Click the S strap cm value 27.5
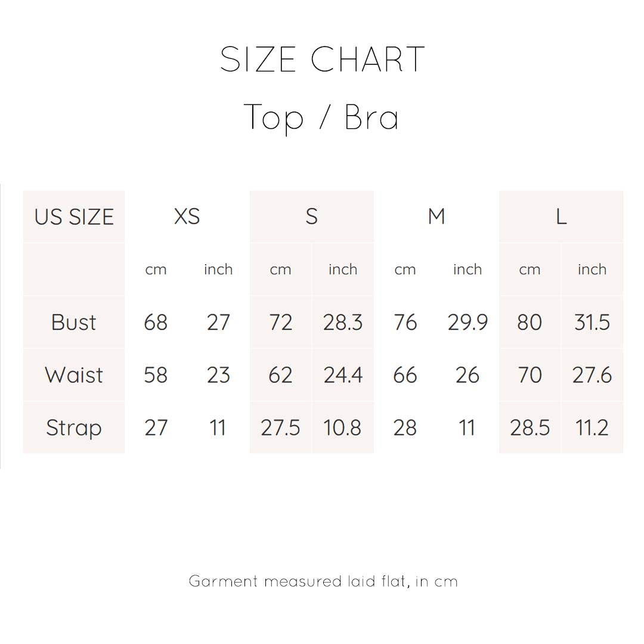 280,428
